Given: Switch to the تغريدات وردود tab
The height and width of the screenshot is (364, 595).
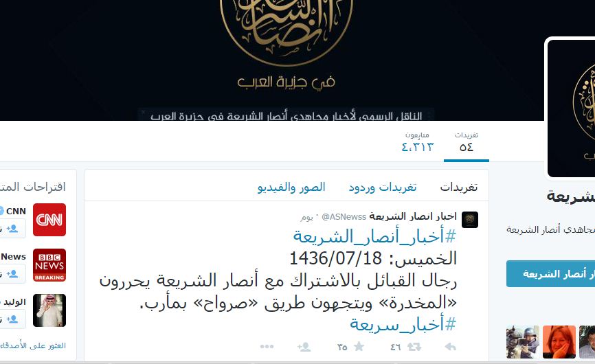Looking at the screenshot, I should (x=383, y=187).
